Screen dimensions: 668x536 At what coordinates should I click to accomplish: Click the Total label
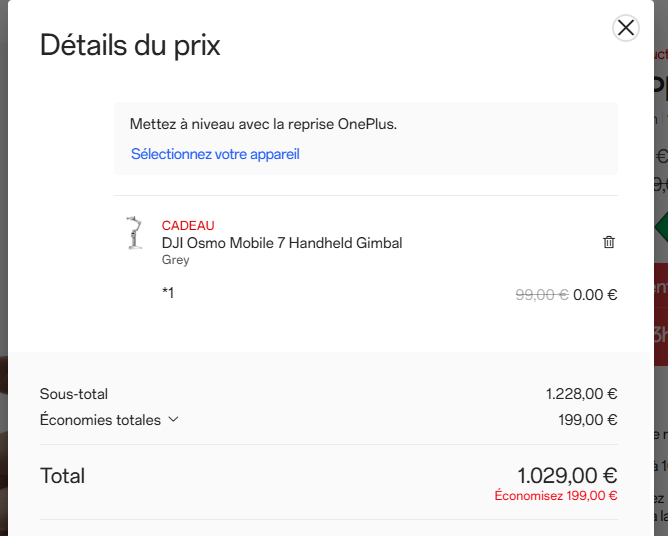tap(62, 476)
